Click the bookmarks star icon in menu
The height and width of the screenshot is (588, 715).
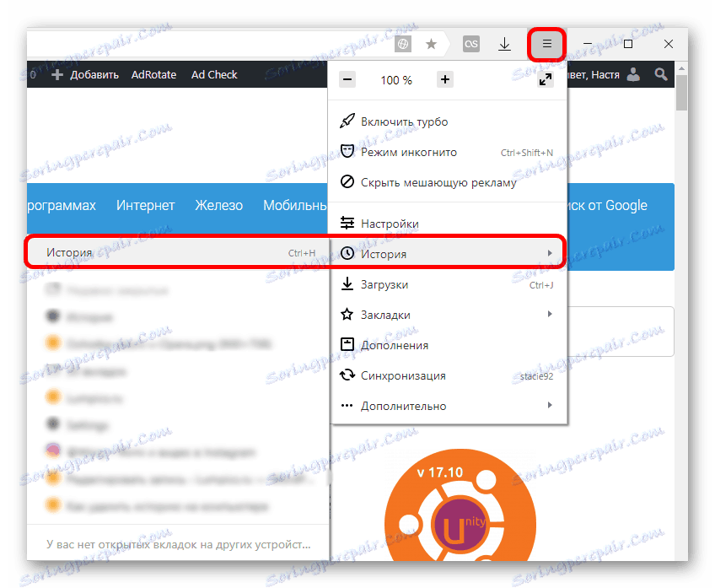point(347,314)
